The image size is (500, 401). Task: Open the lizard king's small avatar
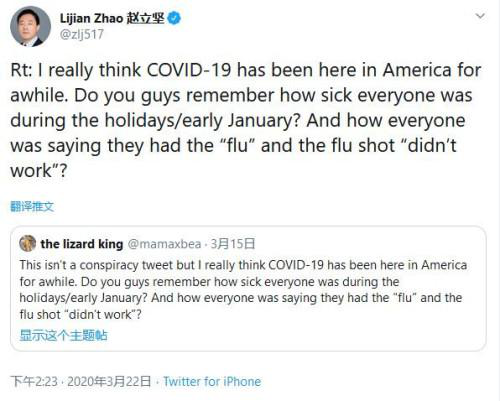pyautogui.click(x=28, y=243)
